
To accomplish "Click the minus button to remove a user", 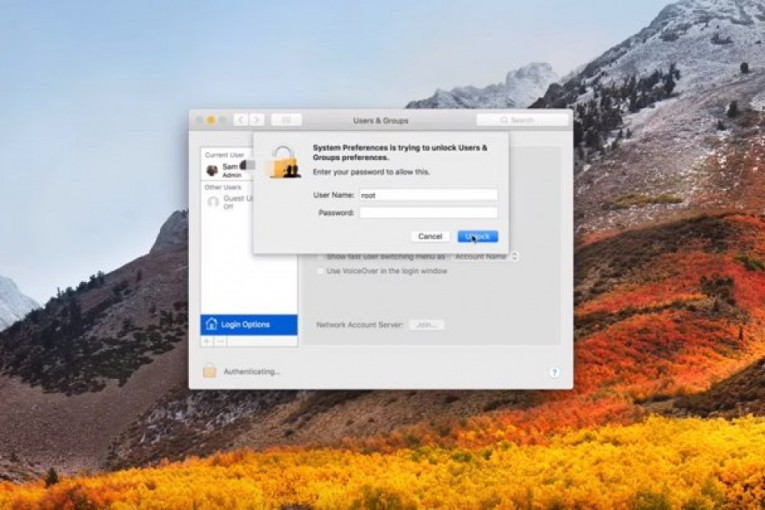I will pyautogui.click(x=220, y=341).
